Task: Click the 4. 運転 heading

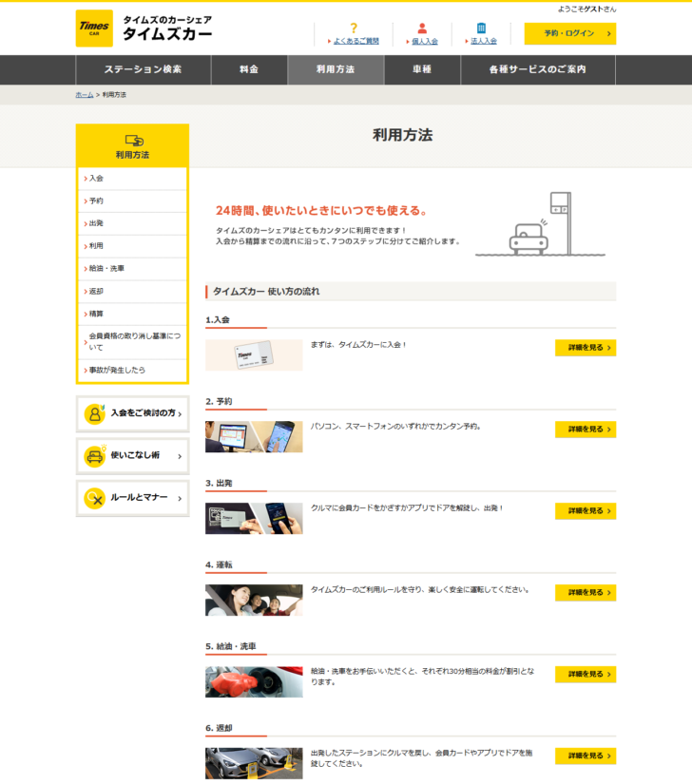Action: pos(219,564)
